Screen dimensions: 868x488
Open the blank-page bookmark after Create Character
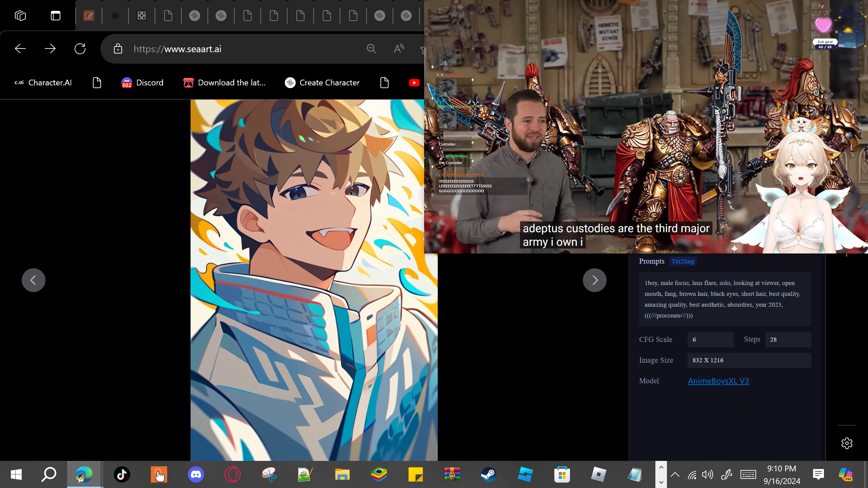tap(384, 83)
